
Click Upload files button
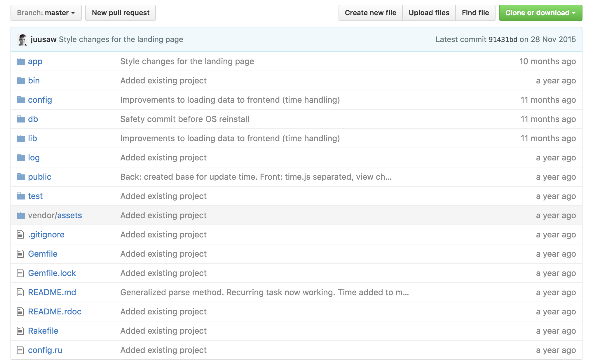click(429, 13)
